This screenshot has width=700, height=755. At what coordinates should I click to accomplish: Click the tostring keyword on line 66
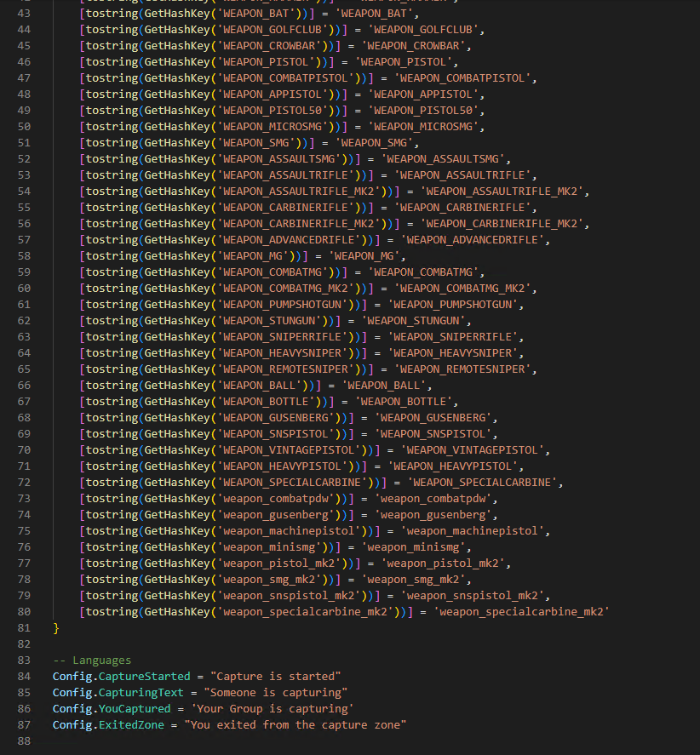(112, 386)
